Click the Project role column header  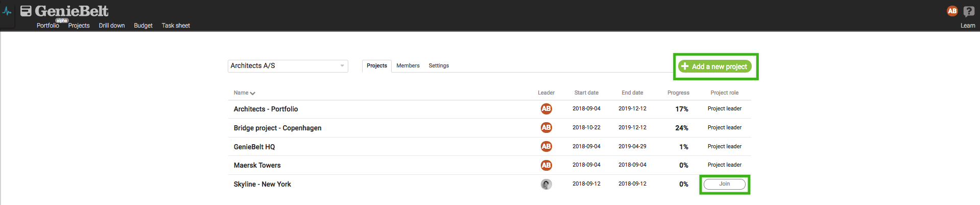tap(724, 93)
